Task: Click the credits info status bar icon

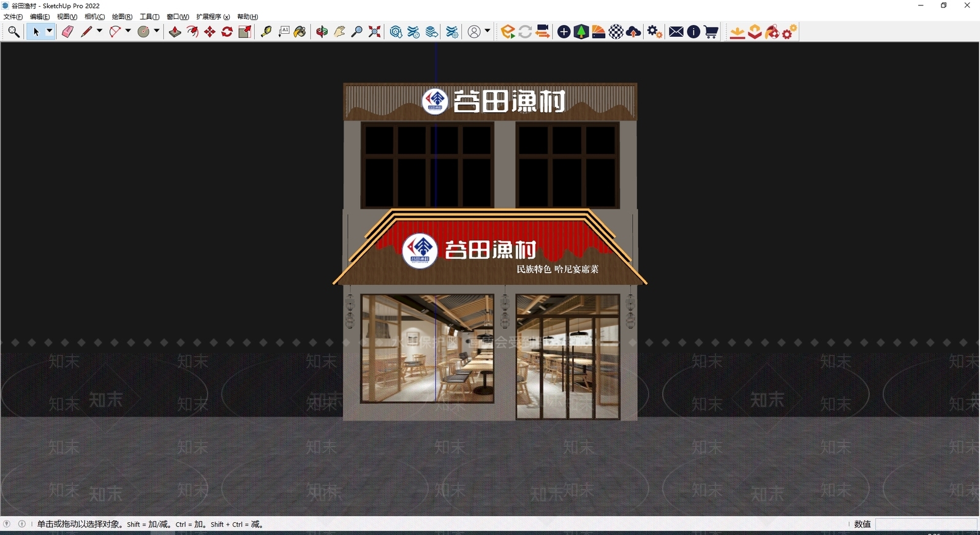Action: (x=21, y=524)
